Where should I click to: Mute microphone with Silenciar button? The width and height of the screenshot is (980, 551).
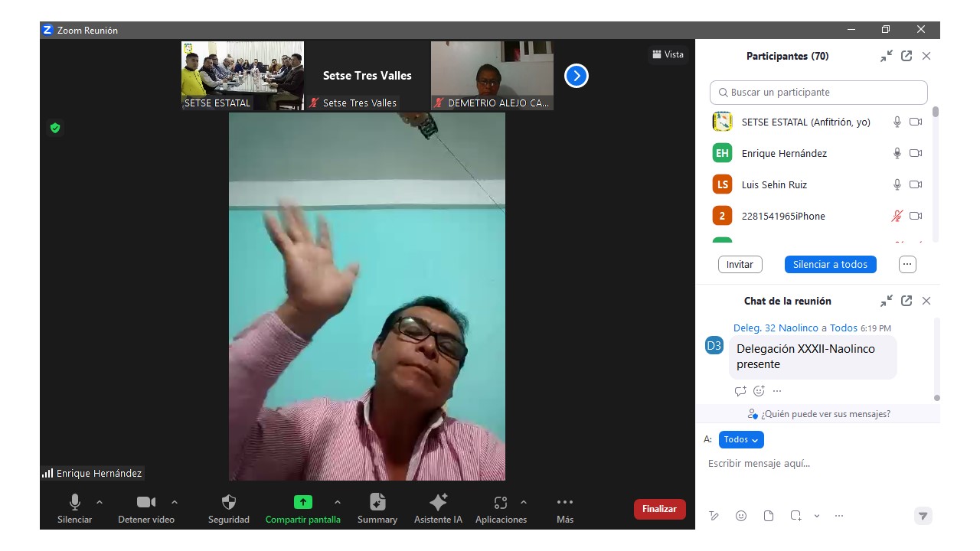tap(74, 503)
